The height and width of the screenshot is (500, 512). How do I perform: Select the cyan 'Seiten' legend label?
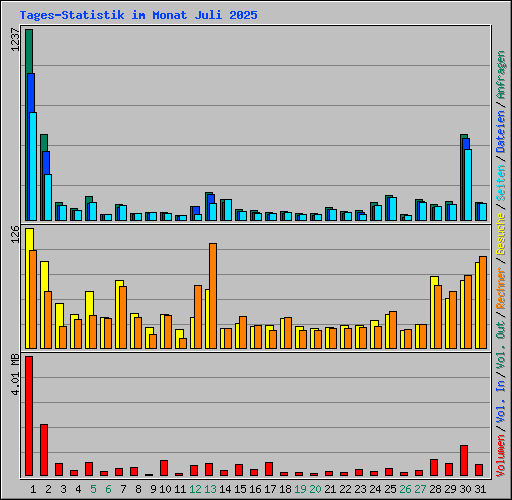pyautogui.click(x=501, y=183)
